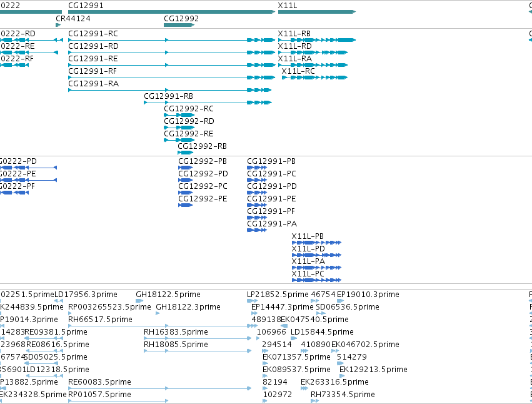Select the SD05025.5prime EST label
The width and height of the screenshot is (532, 404).
56,358
